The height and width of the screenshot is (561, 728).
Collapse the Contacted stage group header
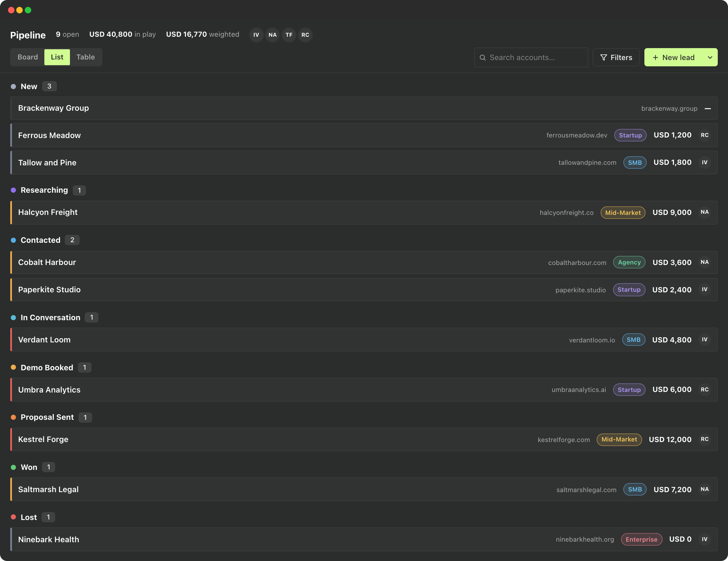[x=45, y=240]
